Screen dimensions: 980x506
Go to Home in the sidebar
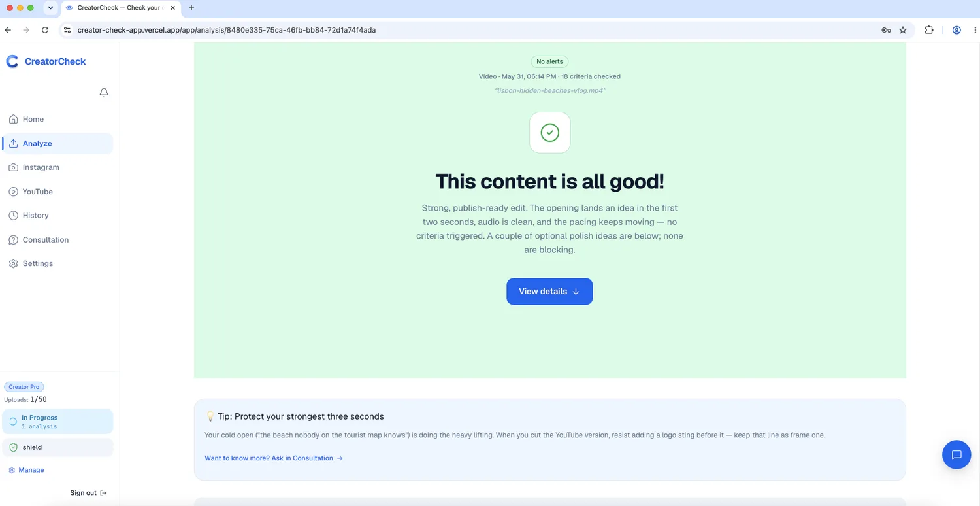57,119
